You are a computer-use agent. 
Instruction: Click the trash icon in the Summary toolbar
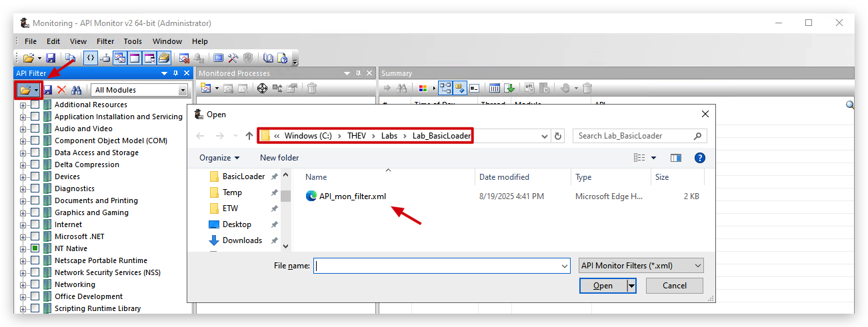pyautogui.click(x=587, y=88)
